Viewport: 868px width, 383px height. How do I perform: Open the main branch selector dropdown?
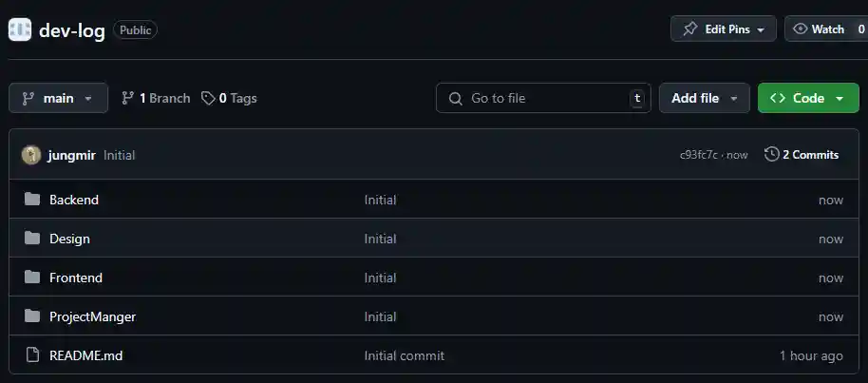[x=57, y=98]
